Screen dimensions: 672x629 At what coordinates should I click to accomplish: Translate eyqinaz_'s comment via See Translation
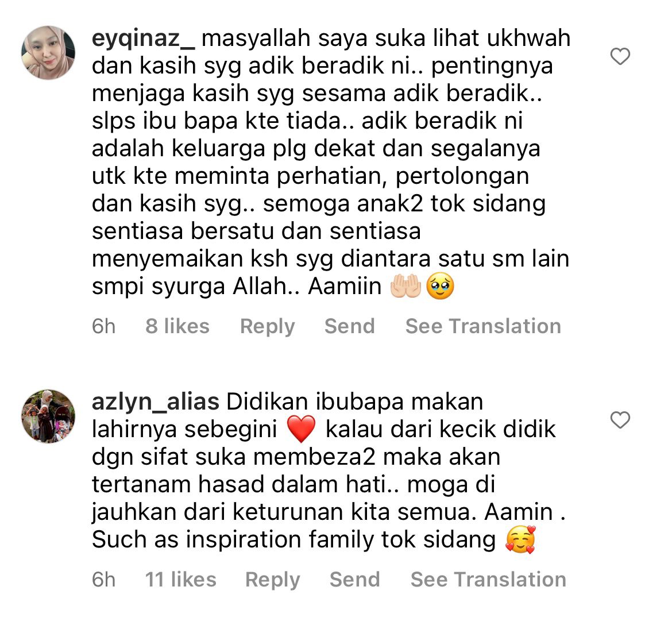pyautogui.click(x=484, y=326)
